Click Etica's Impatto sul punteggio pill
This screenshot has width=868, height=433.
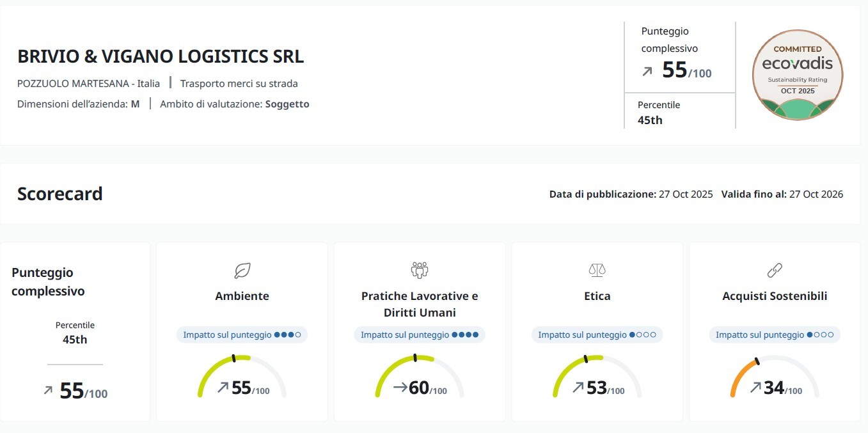click(597, 335)
